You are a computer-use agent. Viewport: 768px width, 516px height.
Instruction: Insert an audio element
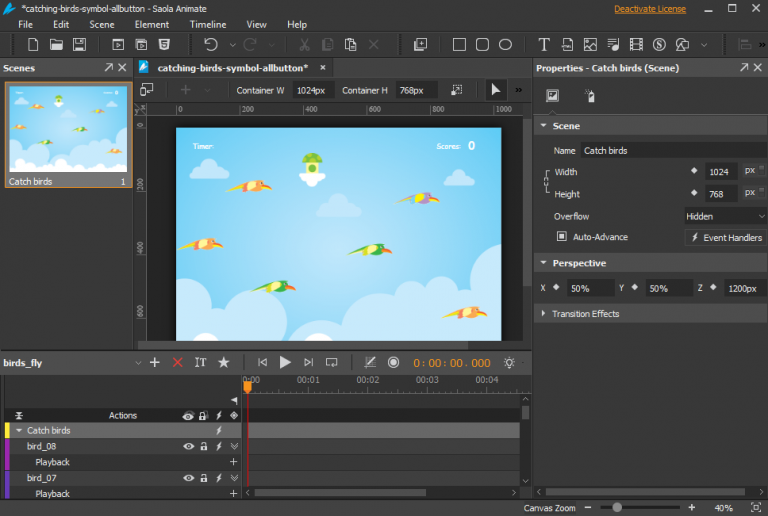[613, 45]
